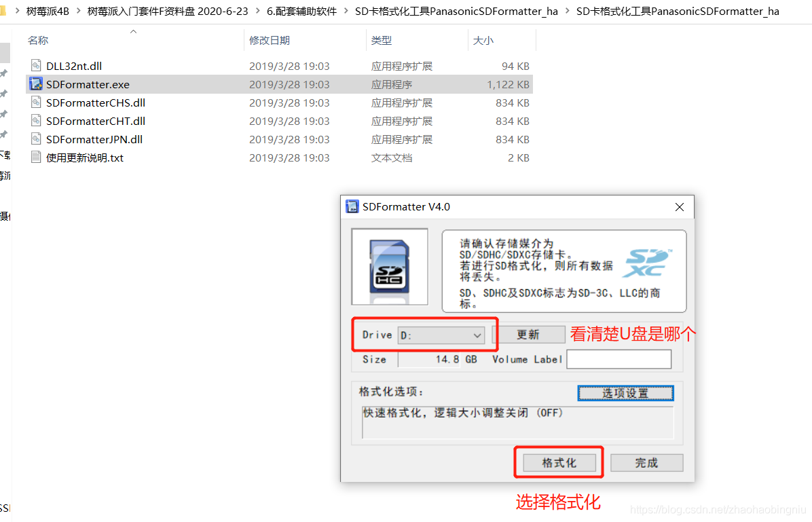Click the 格式化 format button

pyautogui.click(x=559, y=463)
